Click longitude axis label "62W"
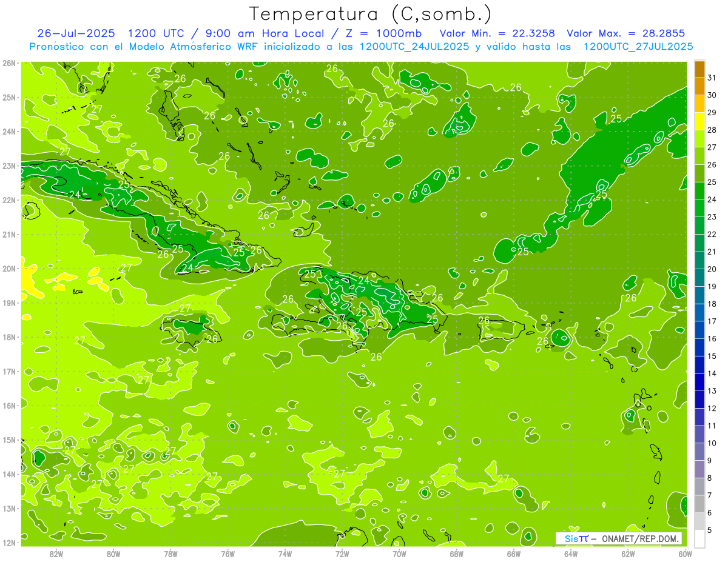The width and height of the screenshot is (728, 562). 628,554
